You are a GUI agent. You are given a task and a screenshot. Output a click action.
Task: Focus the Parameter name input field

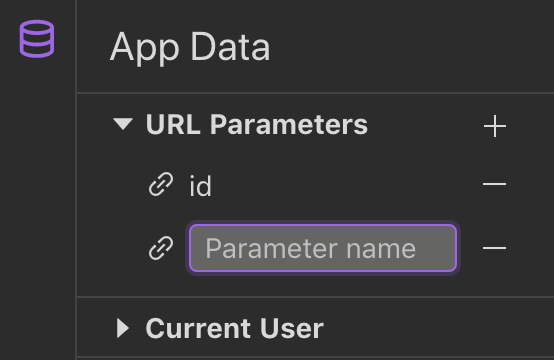coord(323,248)
